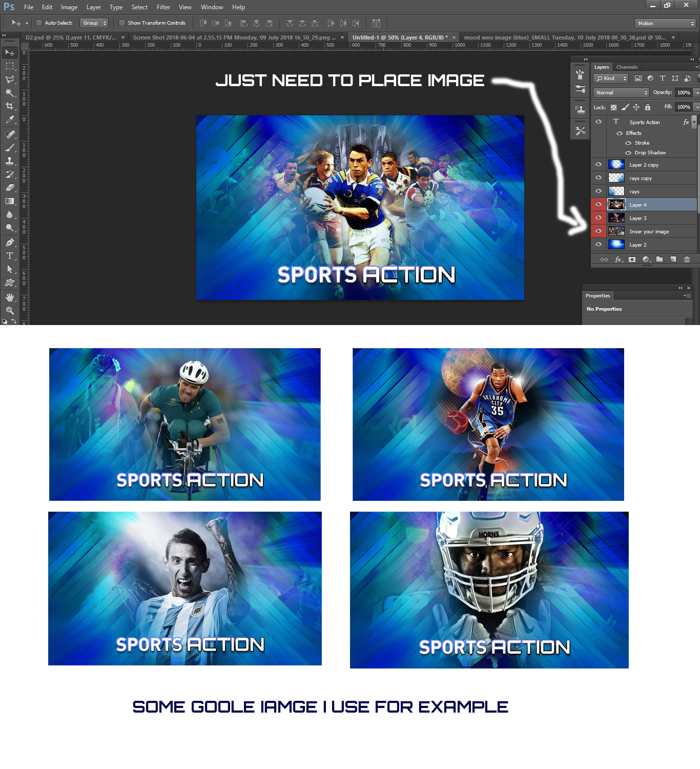Select the Horizontal Type tool
Screen dimensions: 700x769
click(10, 256)
